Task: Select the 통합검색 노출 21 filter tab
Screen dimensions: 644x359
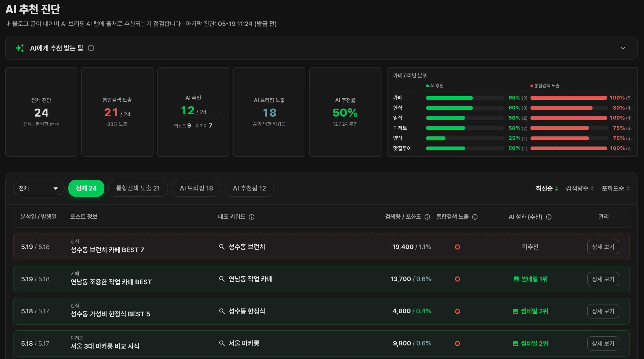Action: coord(138,188)
